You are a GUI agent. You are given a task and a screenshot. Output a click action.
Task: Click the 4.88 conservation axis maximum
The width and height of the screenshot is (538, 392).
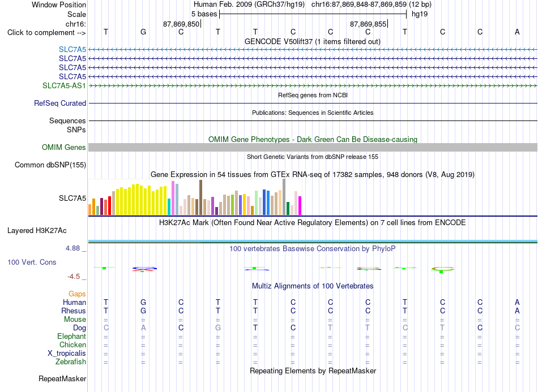click(72, 248)
